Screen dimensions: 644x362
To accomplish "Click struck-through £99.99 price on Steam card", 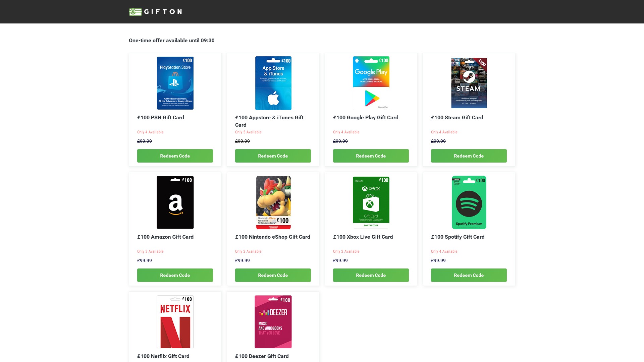I will (438, 141).
